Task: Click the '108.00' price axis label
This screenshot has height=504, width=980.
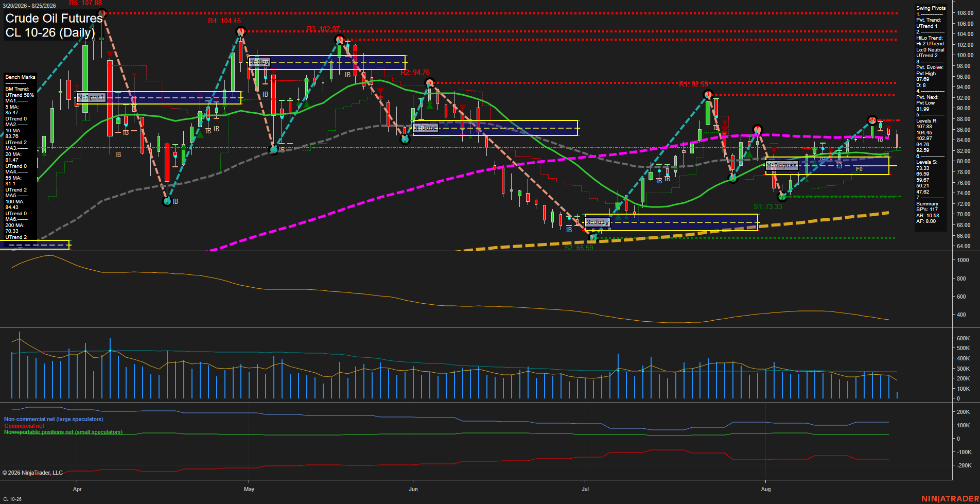Action: pos(965,13)
